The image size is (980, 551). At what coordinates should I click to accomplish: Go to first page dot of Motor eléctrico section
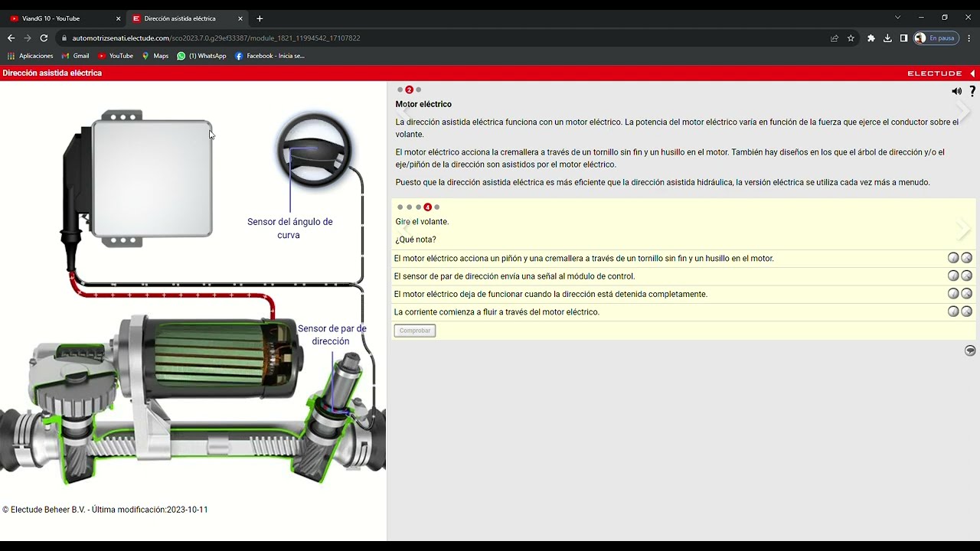(x=400, y=90)
